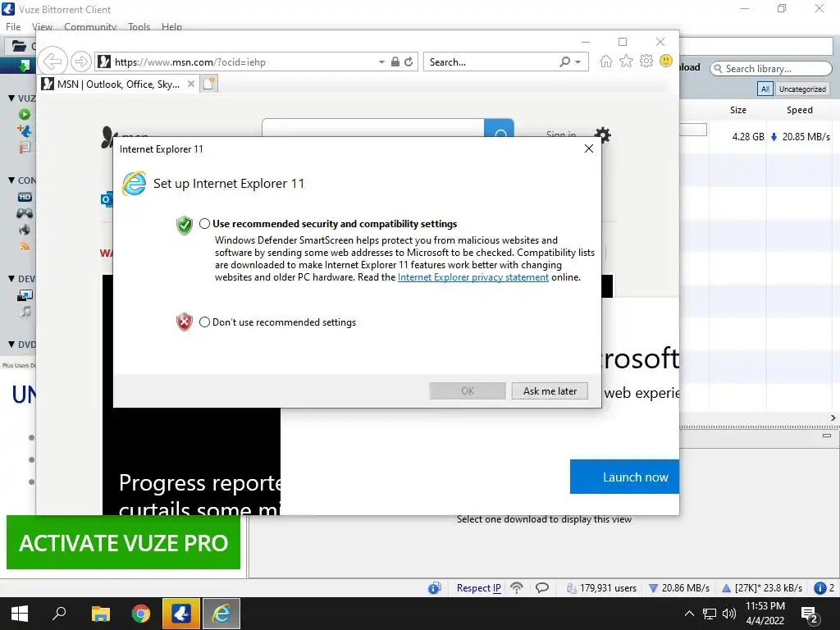
Task: Open the address bar autocomplete dropdown arrow
Action: [381, 62]
